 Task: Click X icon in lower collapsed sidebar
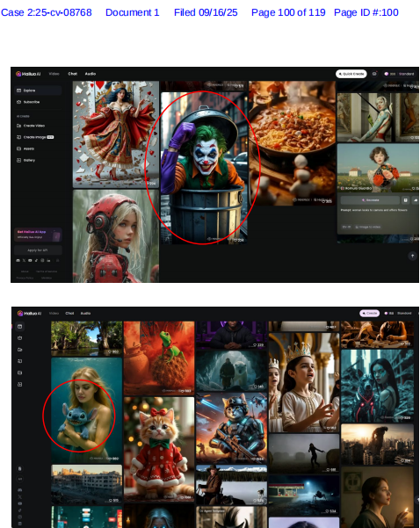coord(19,496)
